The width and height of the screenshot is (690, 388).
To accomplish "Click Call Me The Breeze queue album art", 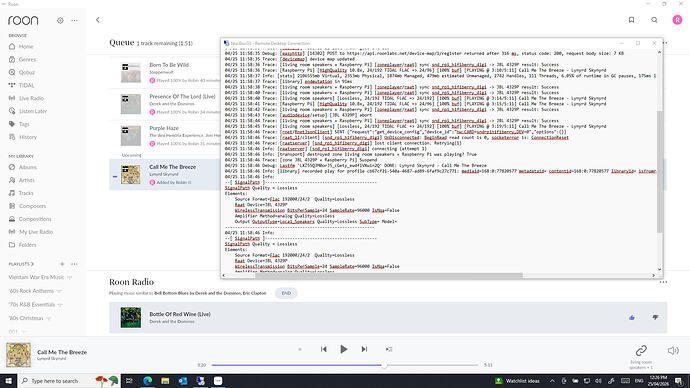I will 131,175.
